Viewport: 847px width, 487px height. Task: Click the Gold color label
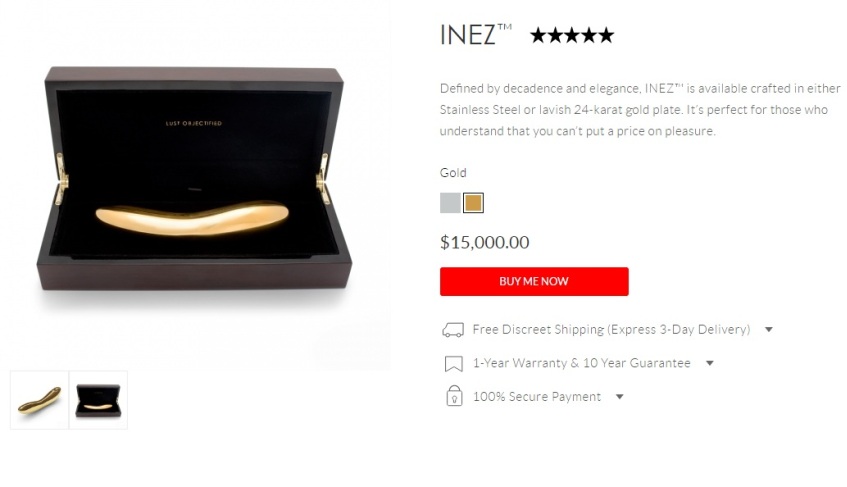point(453,173)
